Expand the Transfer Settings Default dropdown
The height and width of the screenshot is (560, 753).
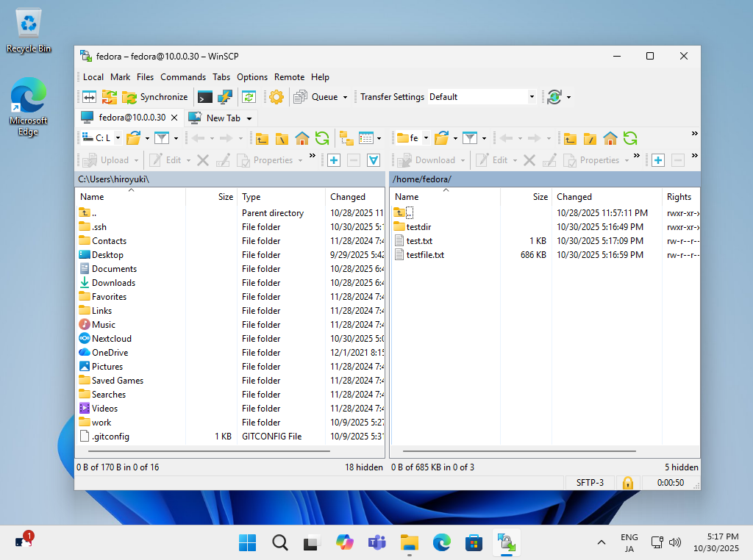coord(532,97)
